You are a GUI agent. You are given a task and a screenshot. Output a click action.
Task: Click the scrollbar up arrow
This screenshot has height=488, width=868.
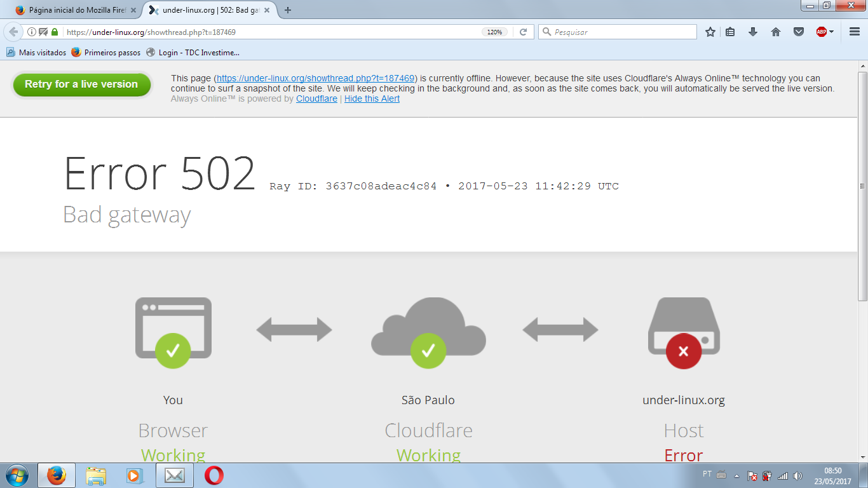point(862,66)
